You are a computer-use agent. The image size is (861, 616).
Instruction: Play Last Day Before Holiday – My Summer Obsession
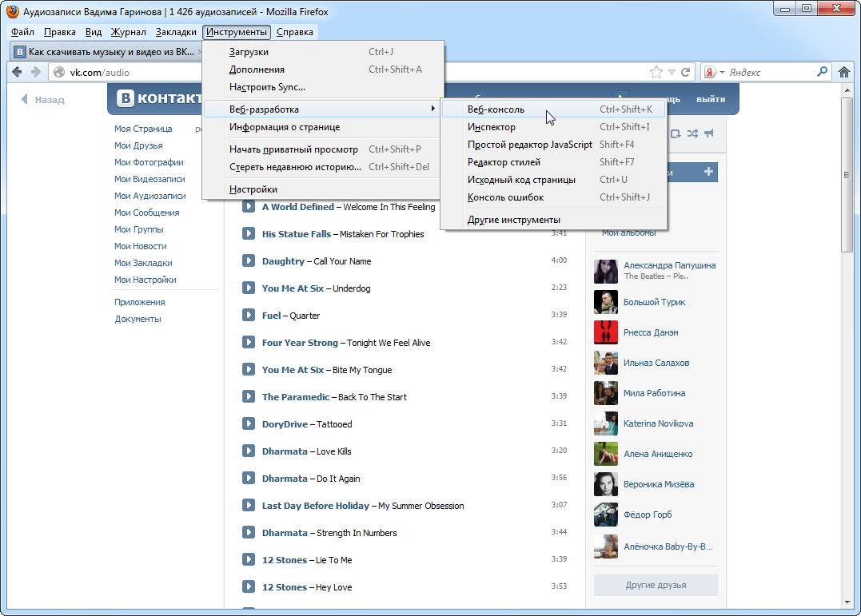pos(249,505)
